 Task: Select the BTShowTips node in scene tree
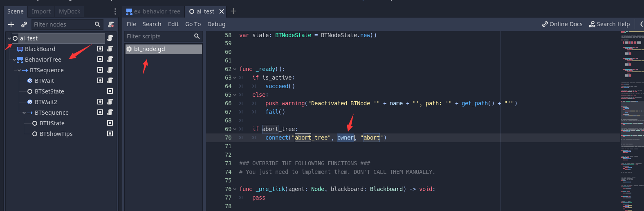56,134
